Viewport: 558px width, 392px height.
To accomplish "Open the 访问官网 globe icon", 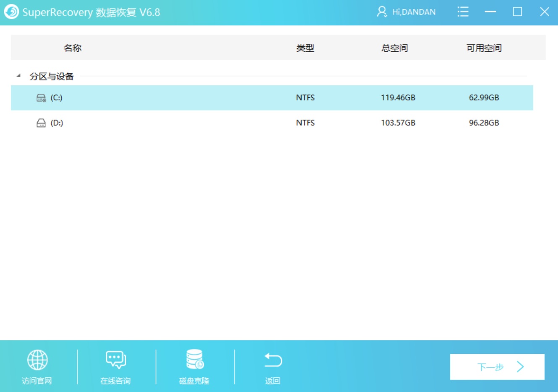I will tap(37, 359).
